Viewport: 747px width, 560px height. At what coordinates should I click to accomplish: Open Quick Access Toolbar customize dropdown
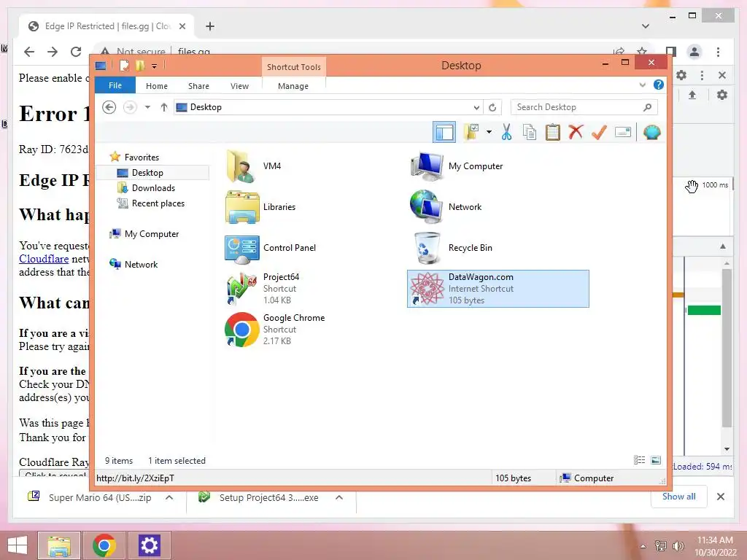coord(155,66)
